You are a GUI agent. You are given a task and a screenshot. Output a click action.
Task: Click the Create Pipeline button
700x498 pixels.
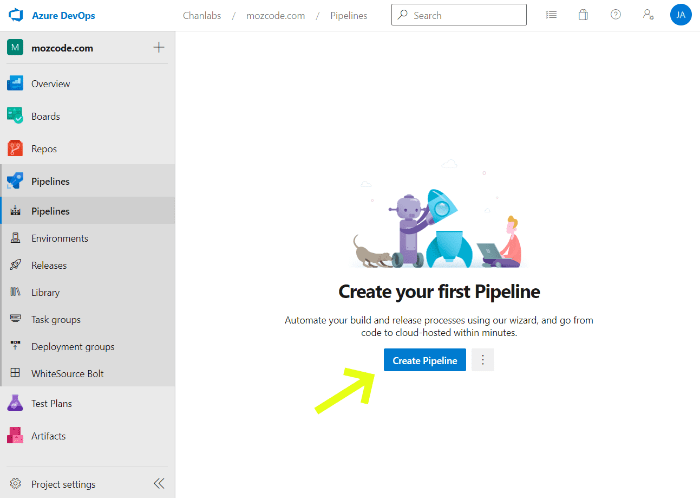pos(425,360)
